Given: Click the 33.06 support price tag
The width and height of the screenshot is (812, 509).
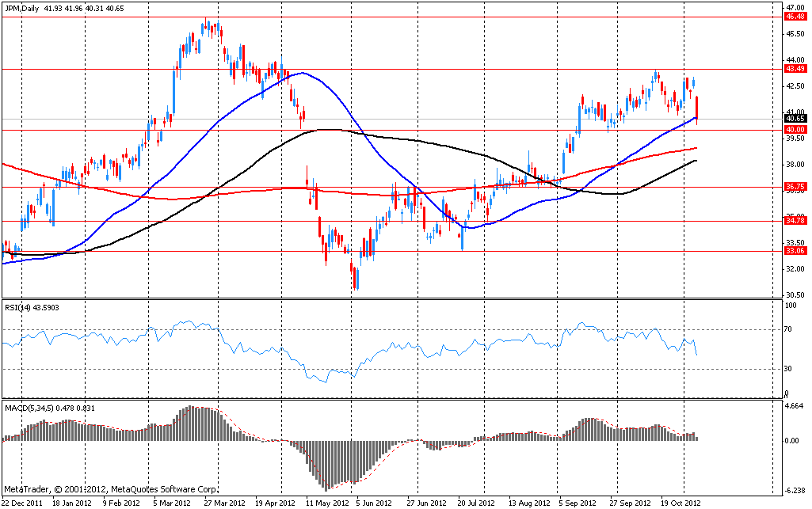Looking at the screenshot, I should pyautogui.click(x=795, y=251).
